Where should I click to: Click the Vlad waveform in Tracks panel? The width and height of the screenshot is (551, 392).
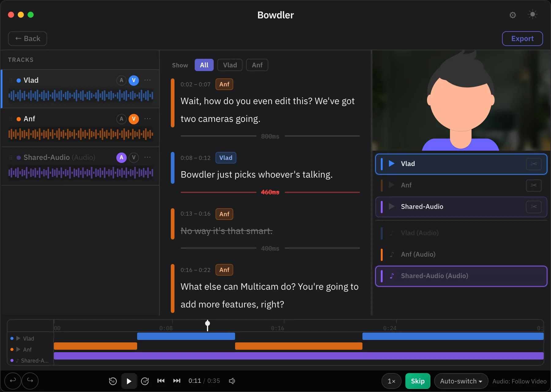click(x=81, y=96)
